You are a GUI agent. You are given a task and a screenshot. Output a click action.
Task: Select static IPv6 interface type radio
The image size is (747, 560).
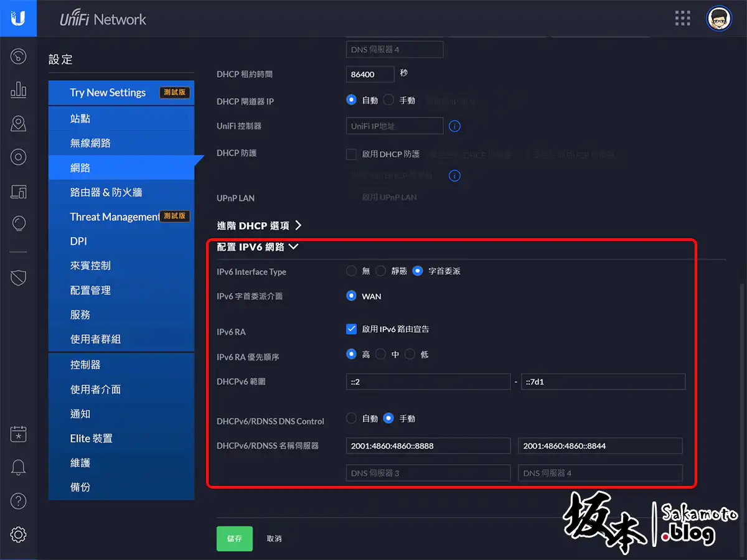coord(381,271)
